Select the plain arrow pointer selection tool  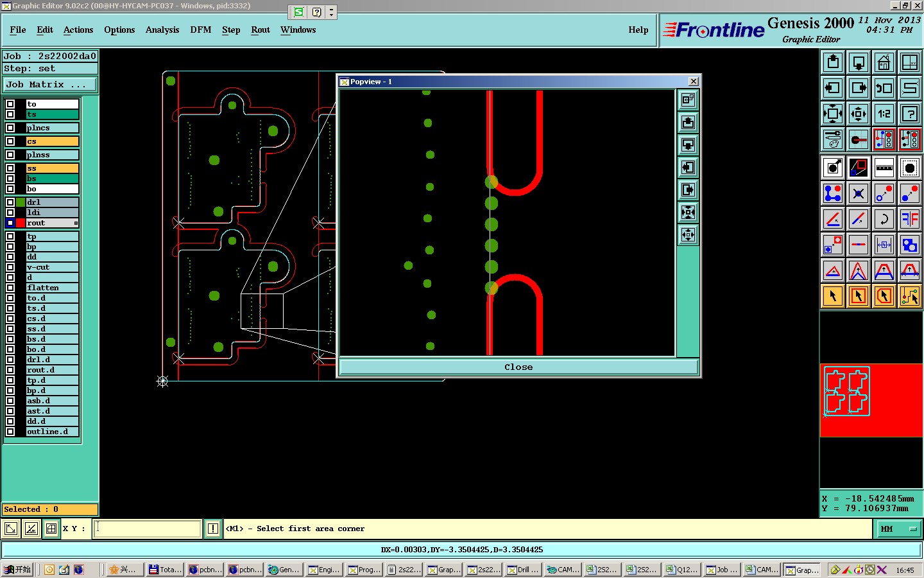click(x=833, y=296)
